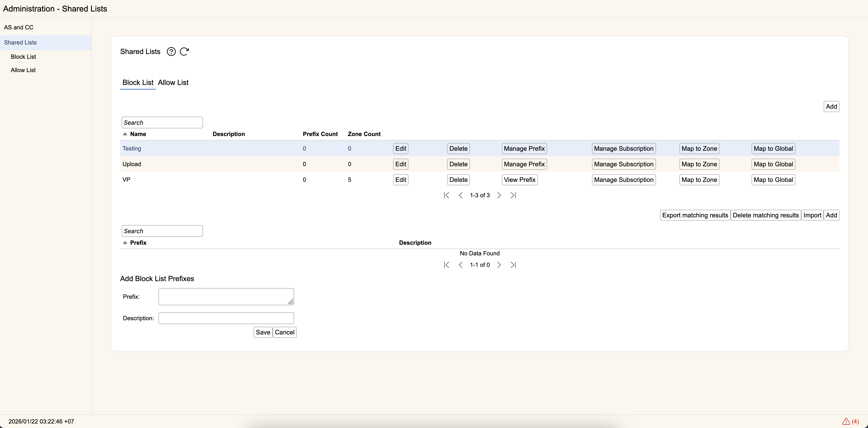Save the new block list prefix
This screenshot has height=428, width=868.
(x=263, y=332)
